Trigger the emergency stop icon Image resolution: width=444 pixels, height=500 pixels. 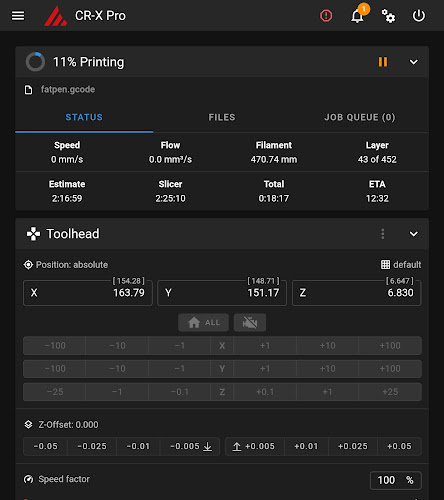(x=326, y=16)
